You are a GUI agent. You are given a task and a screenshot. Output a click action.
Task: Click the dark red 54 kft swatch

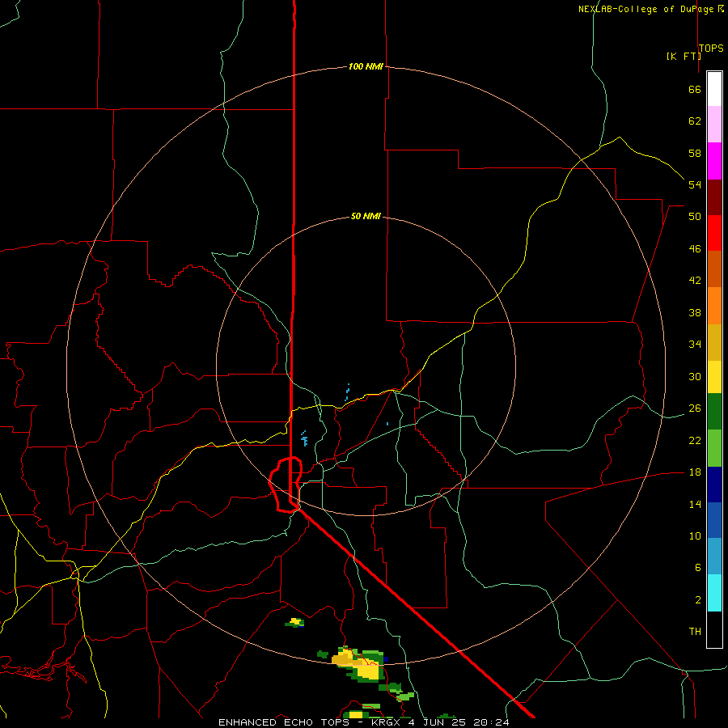(714, 197)
